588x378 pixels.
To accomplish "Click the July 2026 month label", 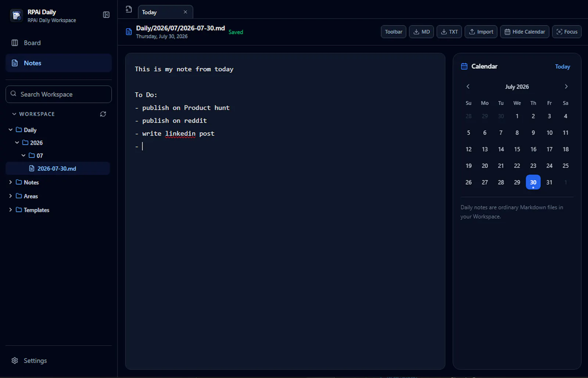I will 517,87.
